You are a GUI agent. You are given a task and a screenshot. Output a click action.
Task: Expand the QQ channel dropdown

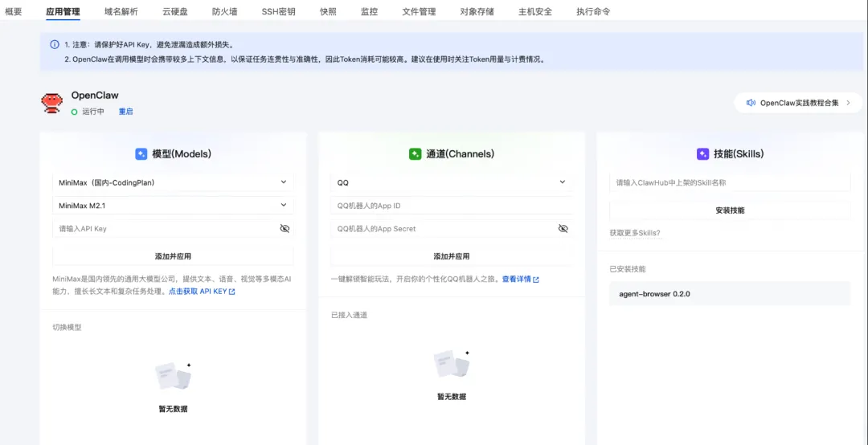pos(452,182)
